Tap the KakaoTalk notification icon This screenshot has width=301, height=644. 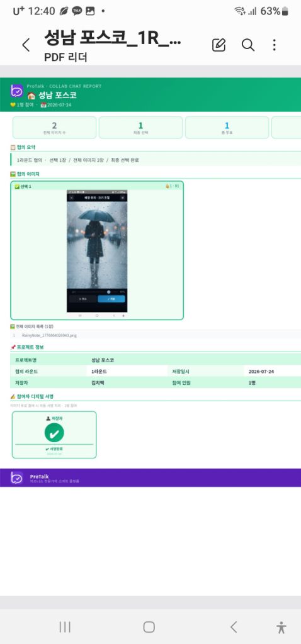pyautogui.click(x=77, y=11)
